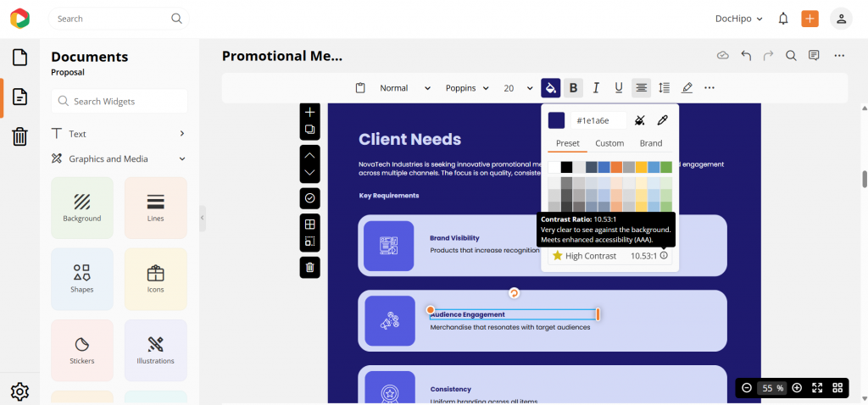Open the settings gear in sidebar
This screenshot has height=405, width=868.
pos(20,391)
